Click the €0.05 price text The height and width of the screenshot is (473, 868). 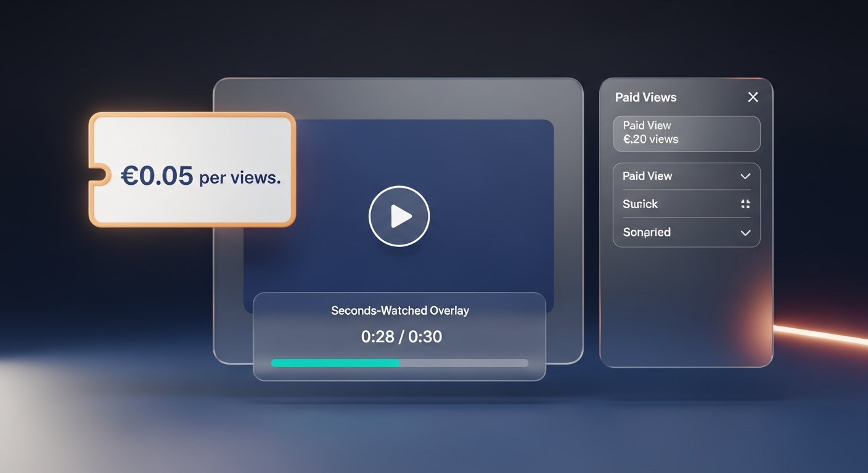[157, 177]
